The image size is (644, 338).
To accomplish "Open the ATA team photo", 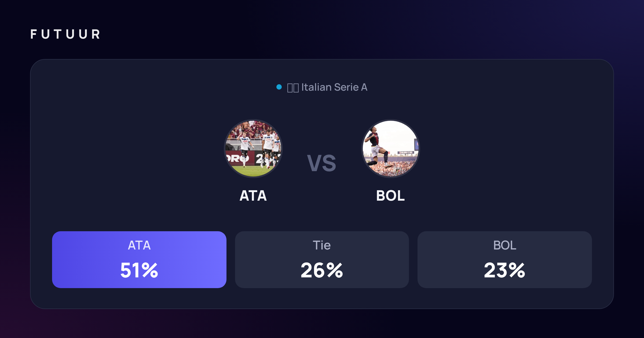I will point(253,149).
